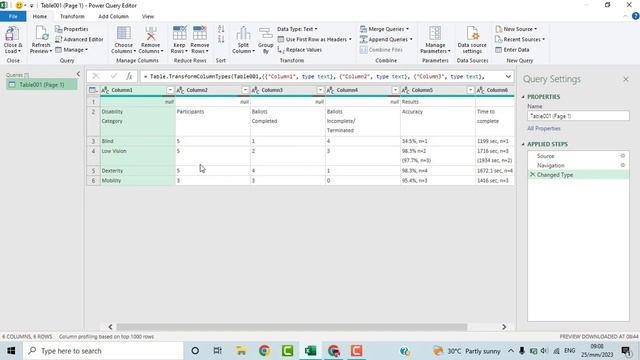Open query Properties
The image size is (640, 360).
72,29
